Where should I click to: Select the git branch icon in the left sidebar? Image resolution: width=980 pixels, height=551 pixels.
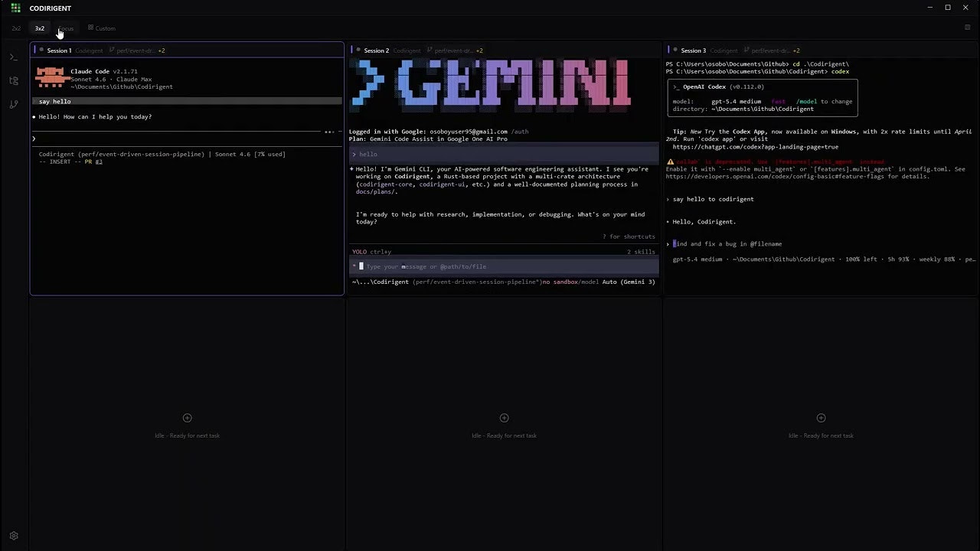[13, 105]
